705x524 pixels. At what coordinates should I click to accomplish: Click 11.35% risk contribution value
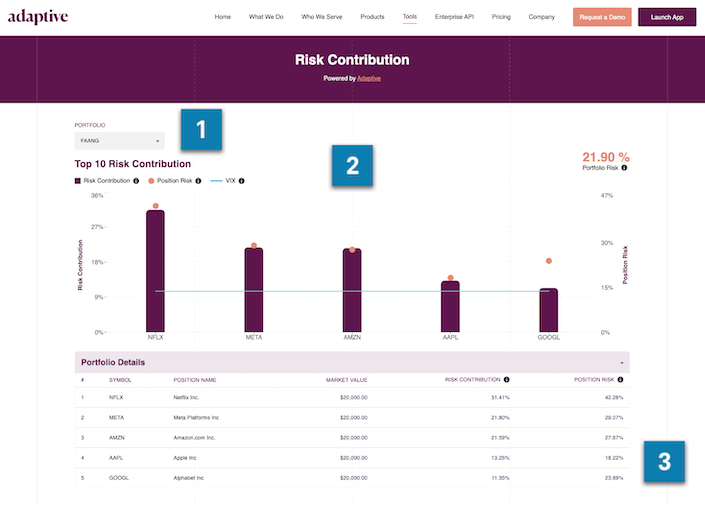coord(500,478)
